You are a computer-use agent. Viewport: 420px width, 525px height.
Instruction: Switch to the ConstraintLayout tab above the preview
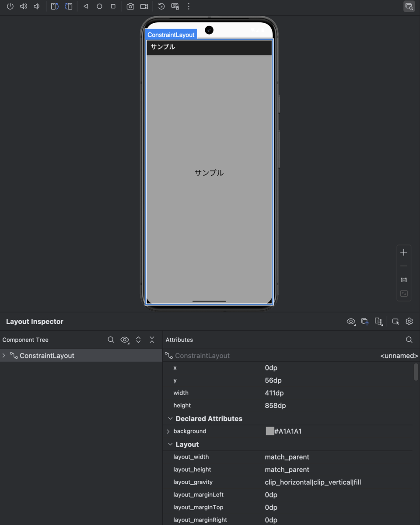coord(171,34)
